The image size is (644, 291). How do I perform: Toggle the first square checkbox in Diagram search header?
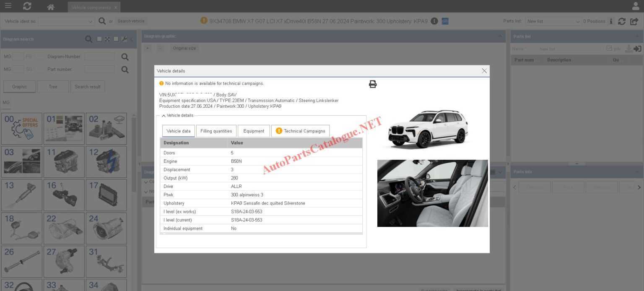click(99, 39)
